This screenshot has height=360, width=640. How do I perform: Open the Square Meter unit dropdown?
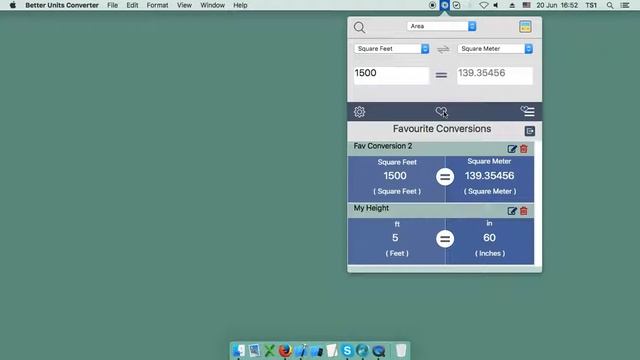click(495, 49)
